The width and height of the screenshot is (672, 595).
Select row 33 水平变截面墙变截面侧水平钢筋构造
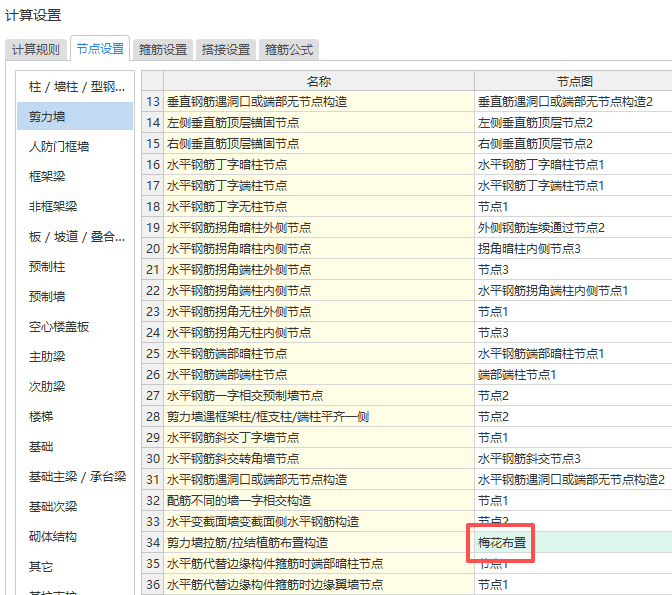pyautogui.click(x=319, y=522)
